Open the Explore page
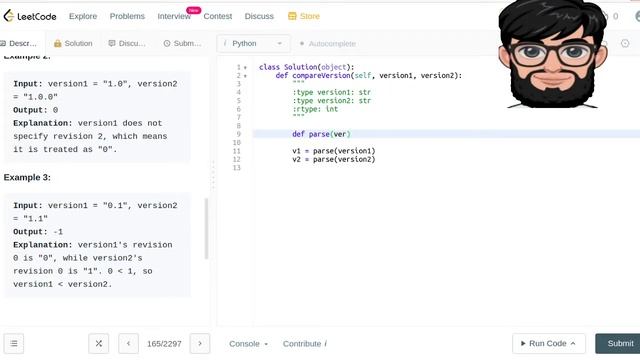Viewport: 640px width, 360px height. [83, 16]
